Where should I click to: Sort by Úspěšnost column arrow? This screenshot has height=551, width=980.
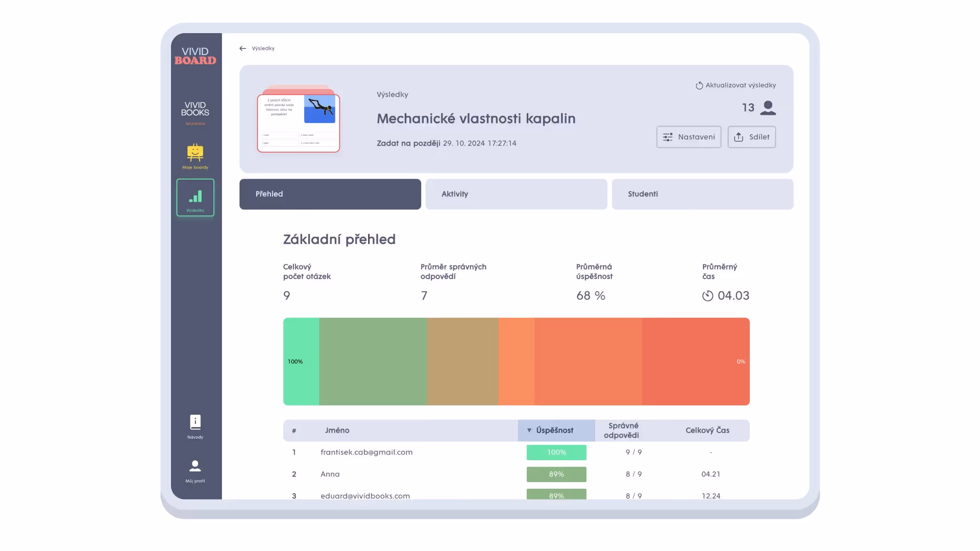coord(529,431)
